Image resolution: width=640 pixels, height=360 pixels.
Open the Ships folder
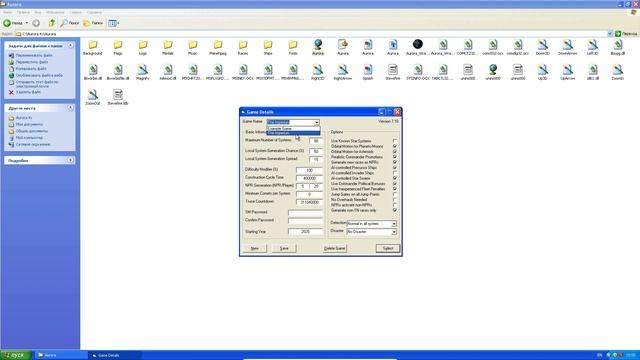tap(268, 47)
